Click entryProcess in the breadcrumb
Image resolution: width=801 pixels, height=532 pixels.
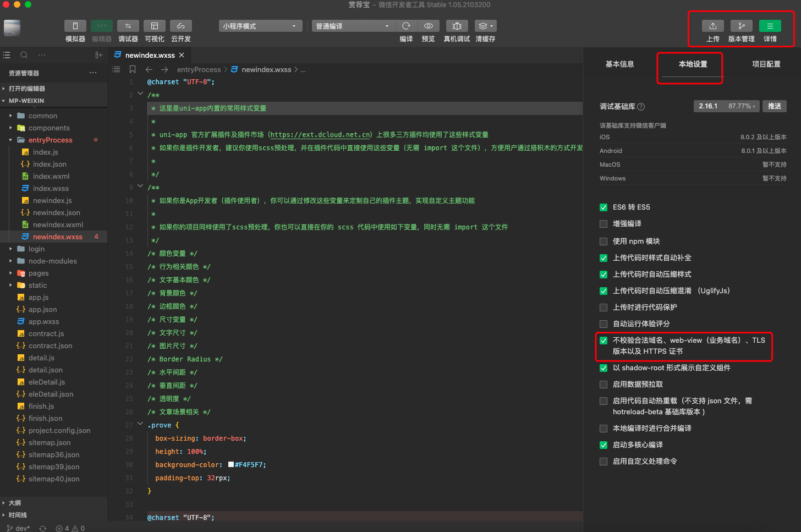coord(199,70)
